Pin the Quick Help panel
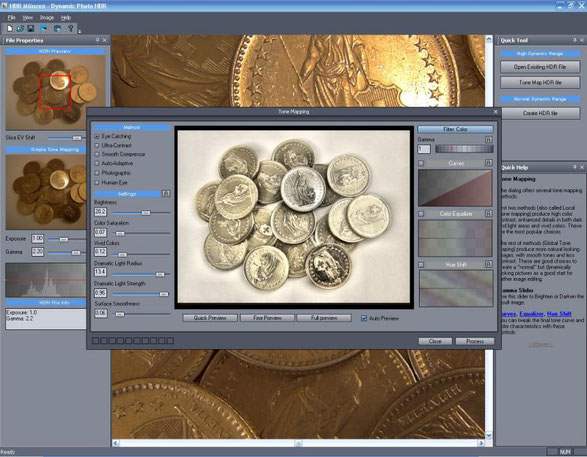587x457 pixels. (x=575, y=167)
